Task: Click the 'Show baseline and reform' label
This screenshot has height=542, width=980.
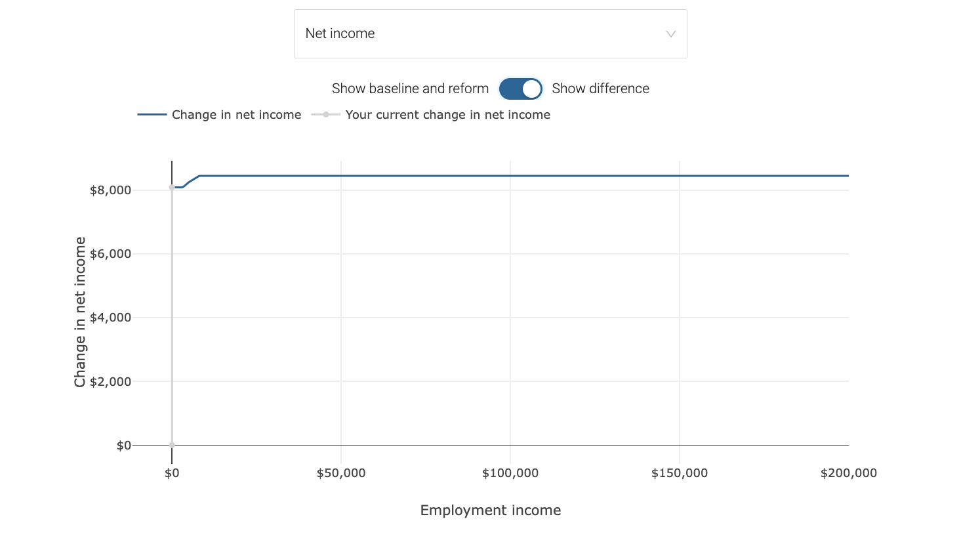Action: 410,89
